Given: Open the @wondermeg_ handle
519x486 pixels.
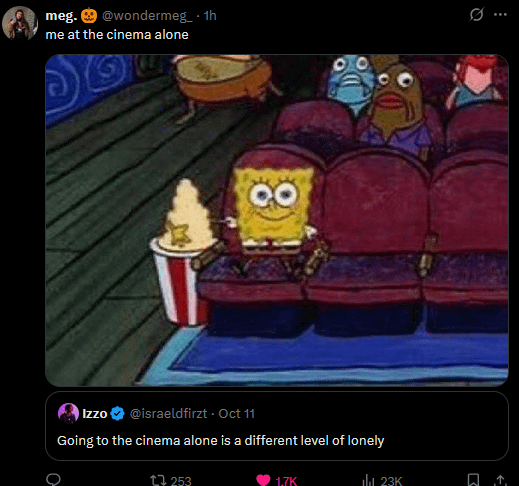Looking at the screenshot, I should 147,16.
